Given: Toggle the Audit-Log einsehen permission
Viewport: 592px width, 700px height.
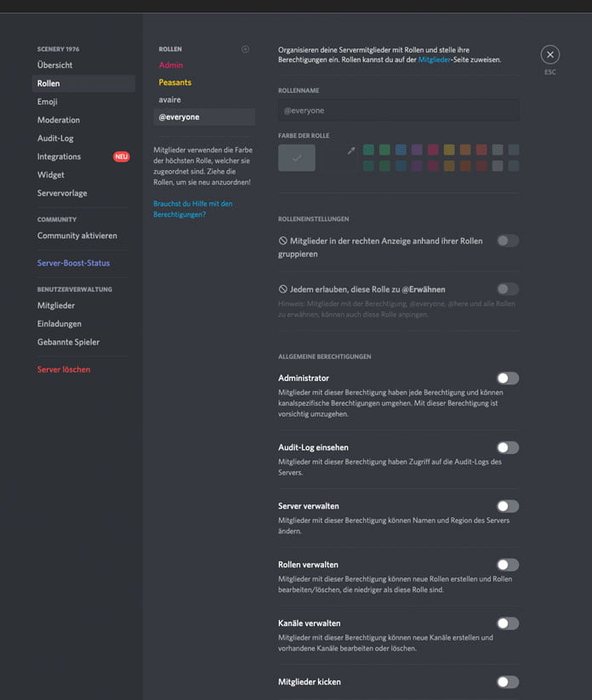Looking at the screenshot, I should (x=508, y=447).
